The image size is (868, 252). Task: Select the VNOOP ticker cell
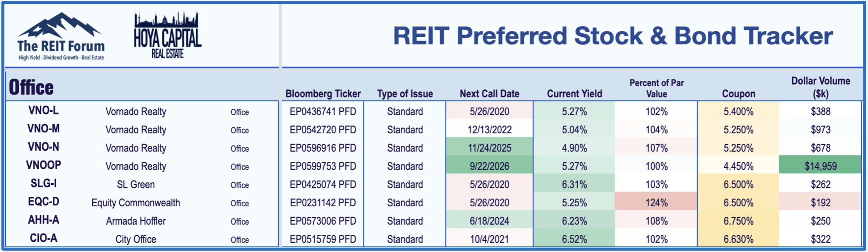click(43, 165)
